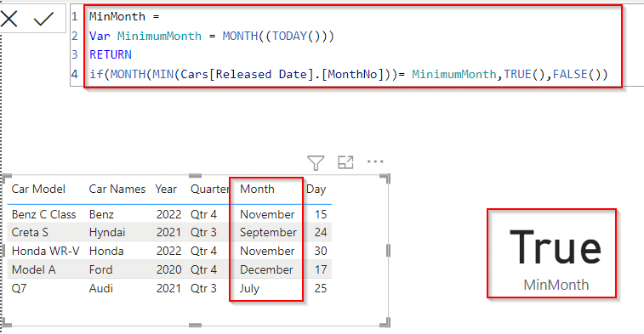Sort by the Car Names column header
Screen dimensions: 644x334
117,190
